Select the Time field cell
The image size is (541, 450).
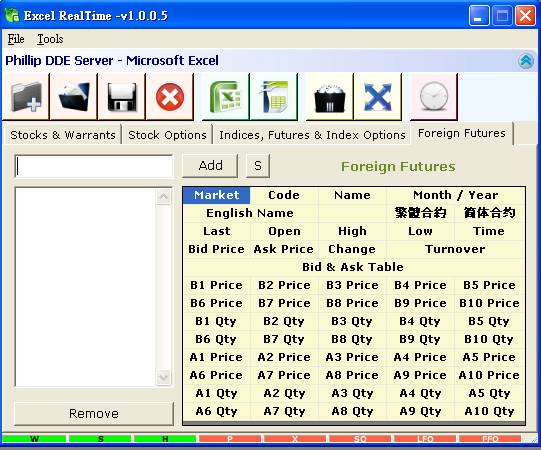click(x=489, y=231)
